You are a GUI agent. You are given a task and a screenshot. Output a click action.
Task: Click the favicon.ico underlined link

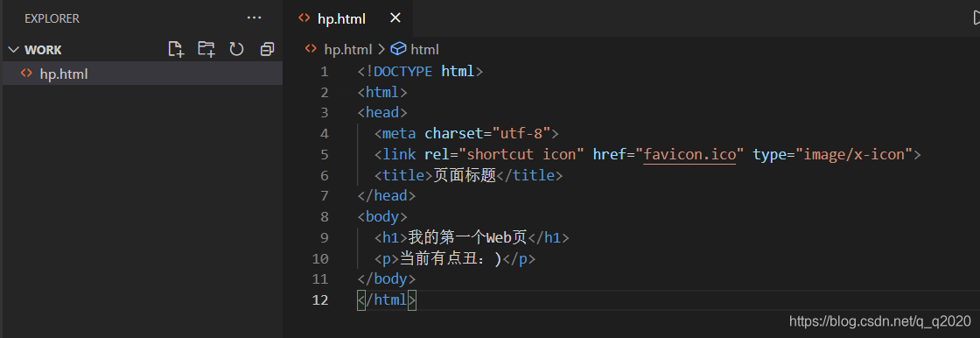tap(689, 154)
